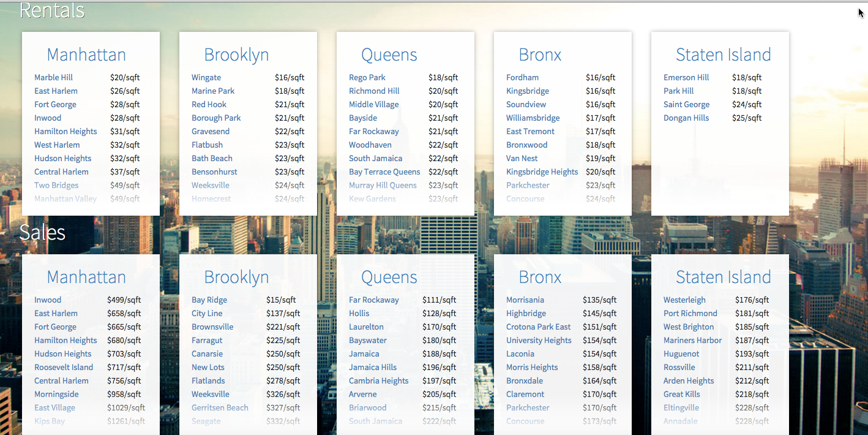Click Van Nest in Bronx rentals

tap(522, 158)
